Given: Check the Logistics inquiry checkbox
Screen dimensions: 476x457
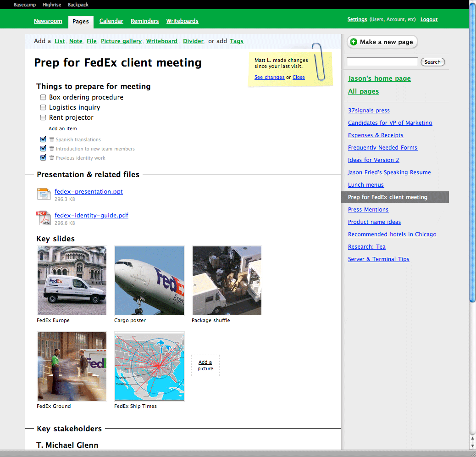Looking at the screenshot, I should 43,107.
